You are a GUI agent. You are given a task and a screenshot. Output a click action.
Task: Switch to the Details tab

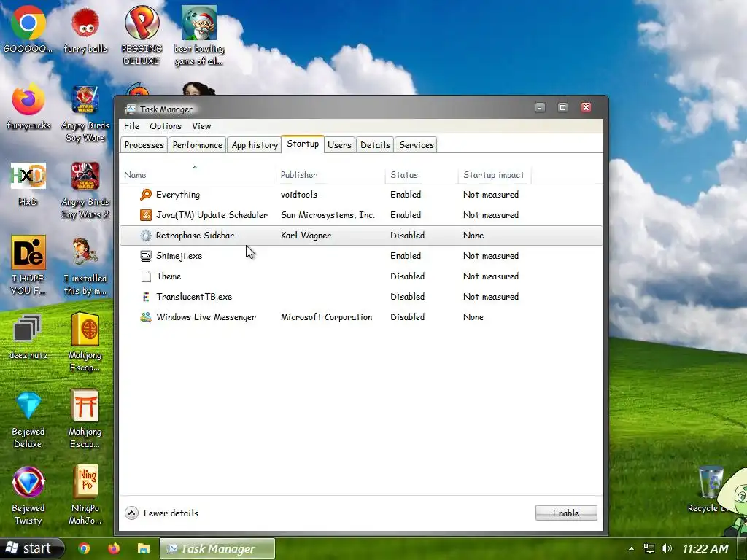[375, 145]
